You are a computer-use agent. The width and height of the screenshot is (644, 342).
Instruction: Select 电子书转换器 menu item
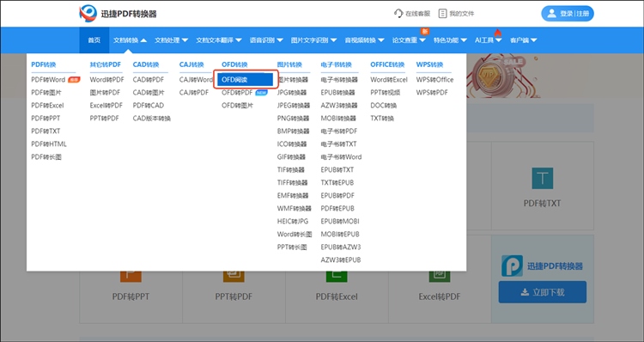point(339,80)
